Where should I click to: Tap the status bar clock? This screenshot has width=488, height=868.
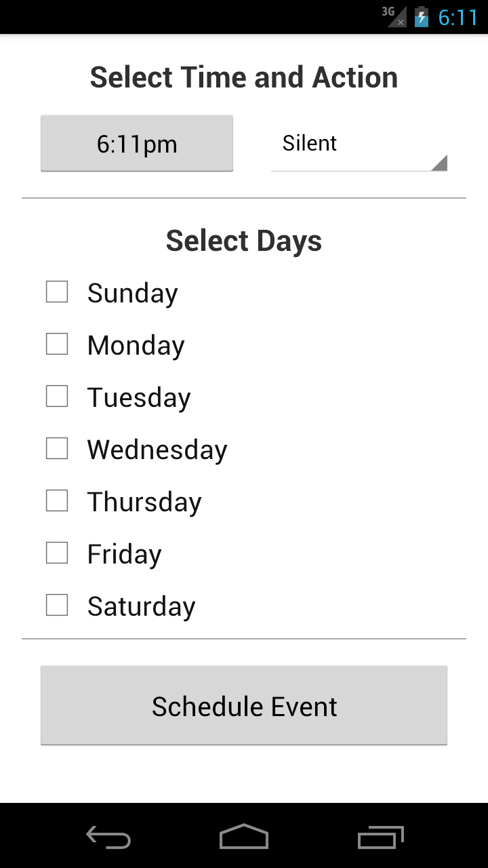point(458,17)
